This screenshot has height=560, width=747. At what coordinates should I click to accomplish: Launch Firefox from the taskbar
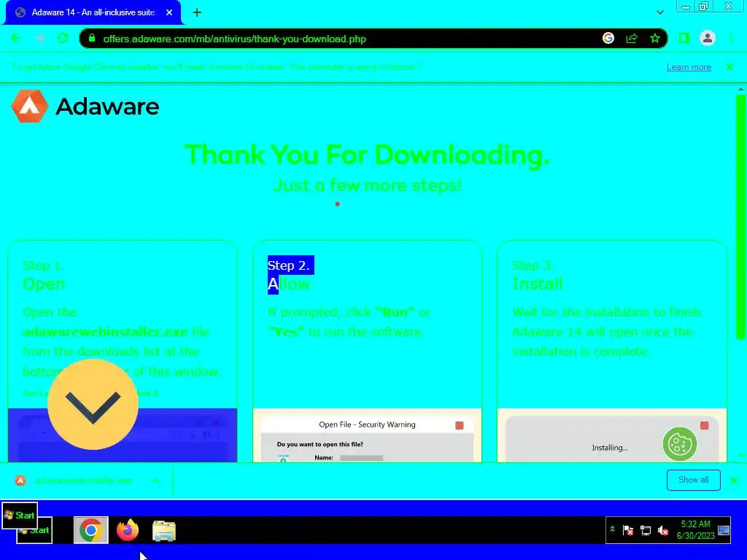pyautogui.click(x=127, y=529)
